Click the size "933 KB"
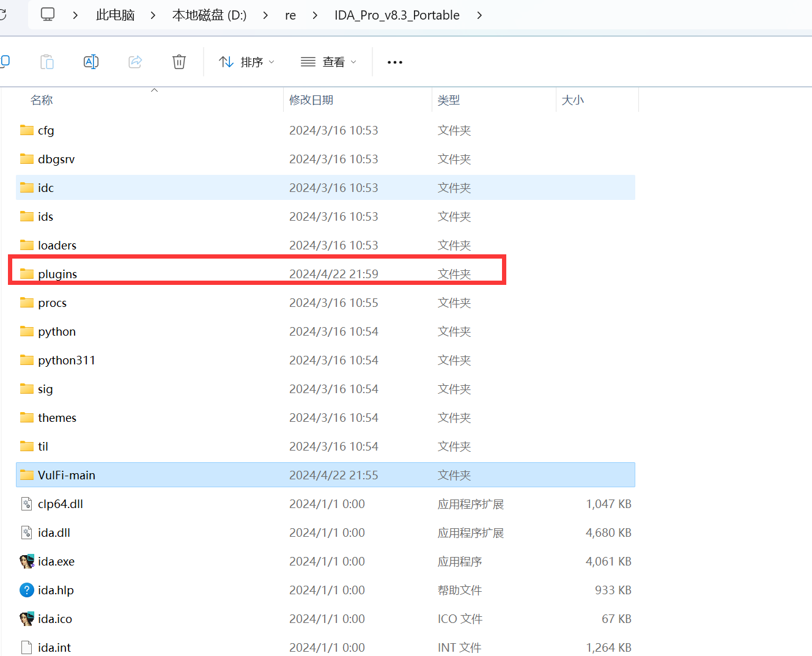Image resolution: width=812 pixels, height=656 pixels. click(x=613, y=590)
